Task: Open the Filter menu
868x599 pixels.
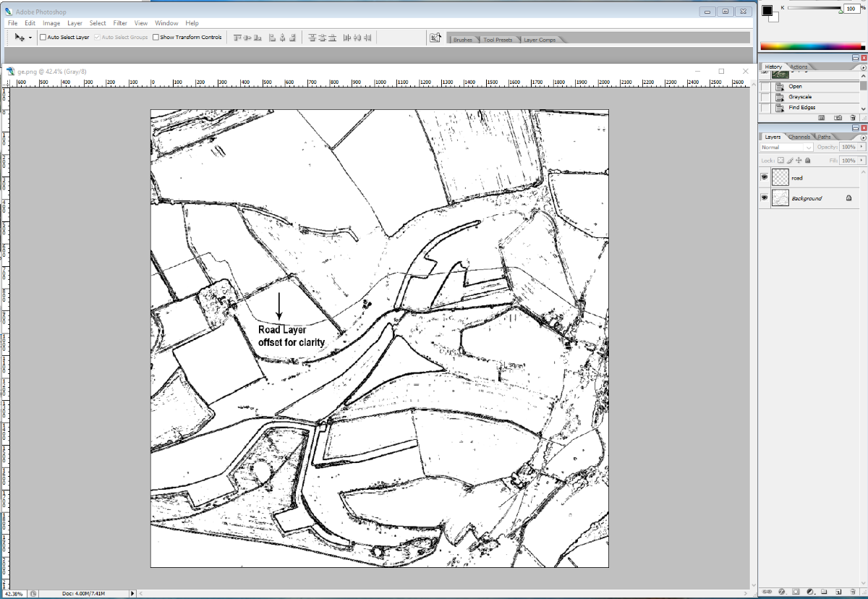Action: tap(120, 23)
